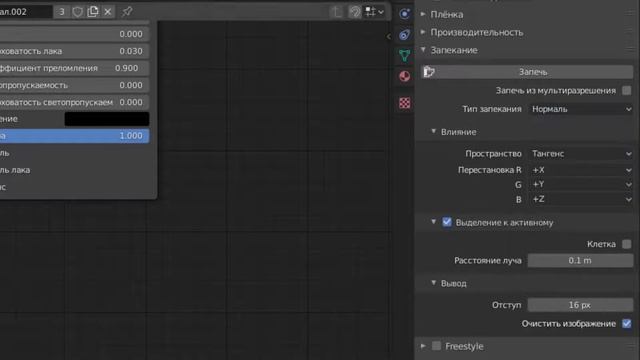Open Перестановка R dropdown +X

(580, 170)
